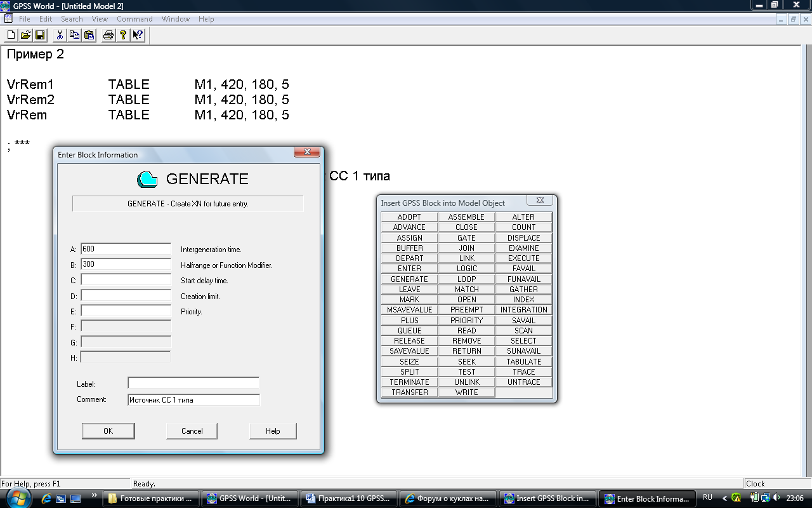Choose the ENTER block button
This screenshot has height=508, width=812.
(x=409, y=269)
